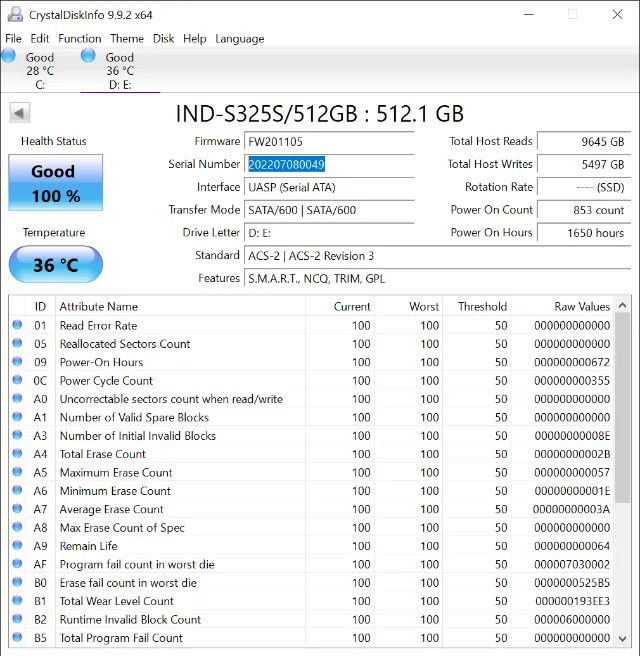Click the Rotation Rate value ---- (SSD)
The width and height of the screenshot is (640, 656).
tap(584, 187)
